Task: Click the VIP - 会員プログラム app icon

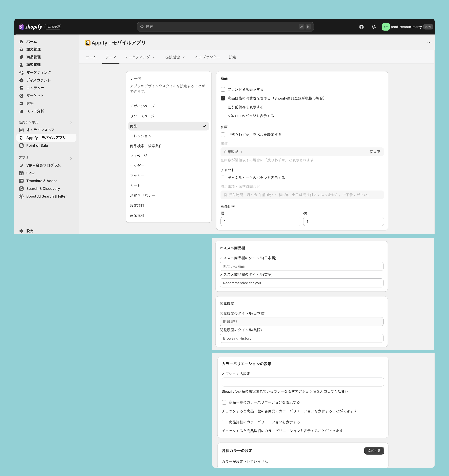Action: point(21,166)
